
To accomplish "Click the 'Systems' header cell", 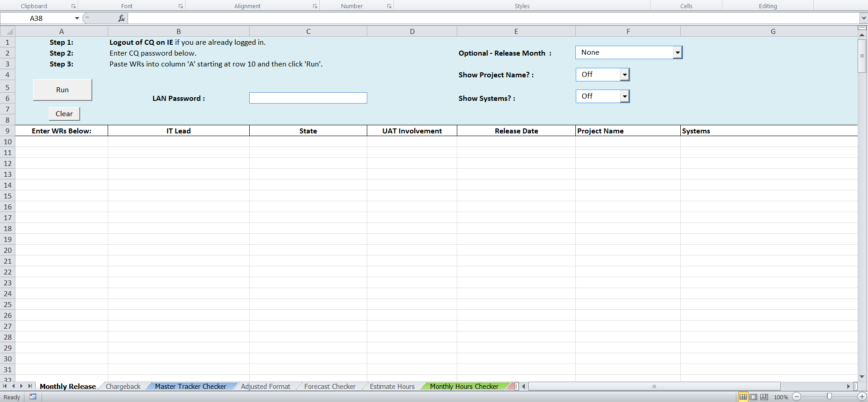I will [769, 131].
